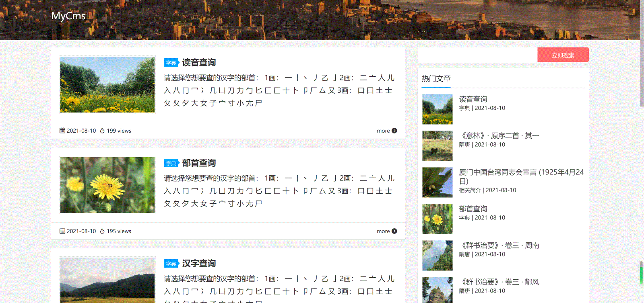
Task: Click the 字典 tag beside 读音查询
Action: [x=171, y=63]
